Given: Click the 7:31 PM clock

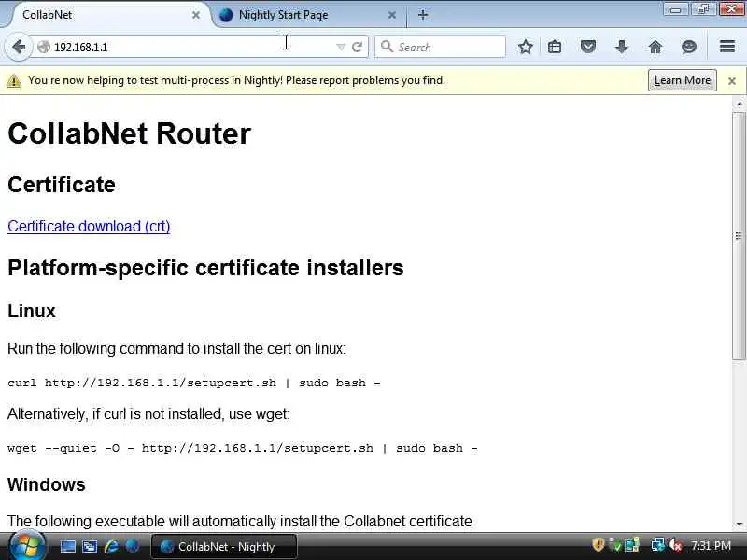Looking at the screenshot, I should click(712, 545).
